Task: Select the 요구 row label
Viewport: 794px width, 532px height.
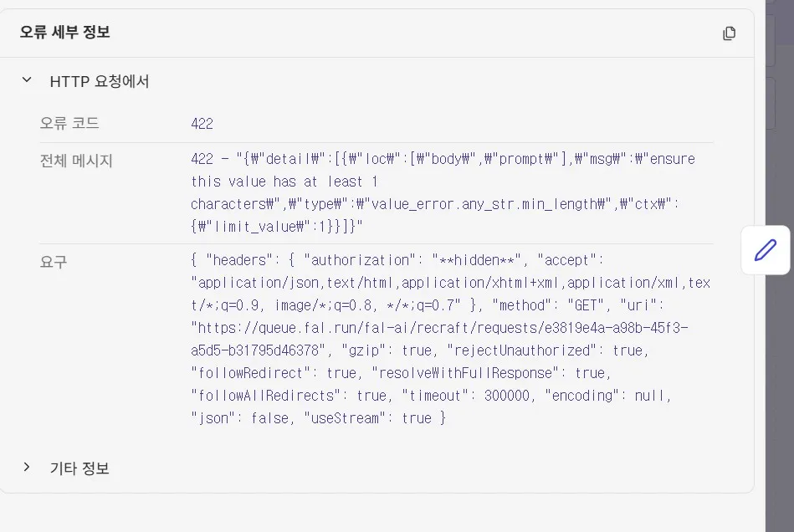Action: [x=54, y=263]
